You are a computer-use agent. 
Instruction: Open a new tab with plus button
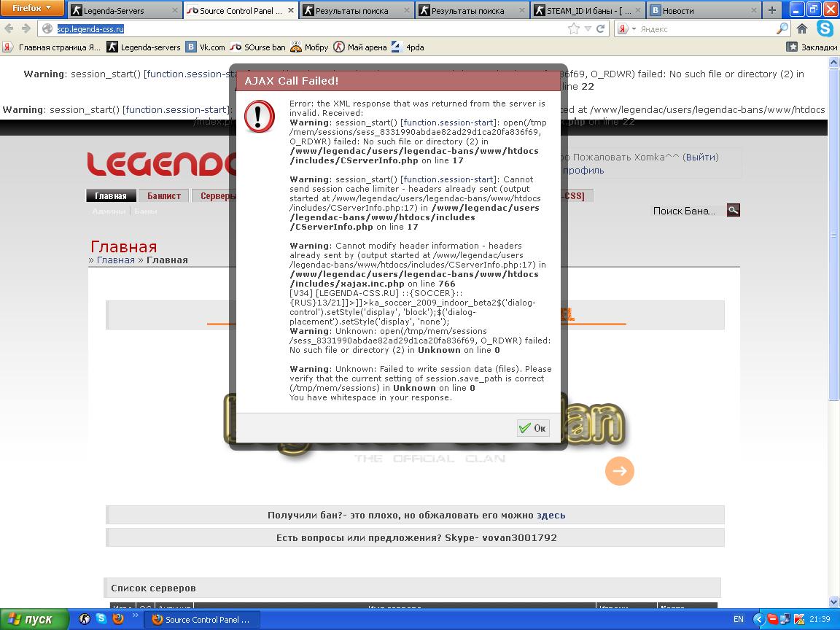[x=772, y=10]
